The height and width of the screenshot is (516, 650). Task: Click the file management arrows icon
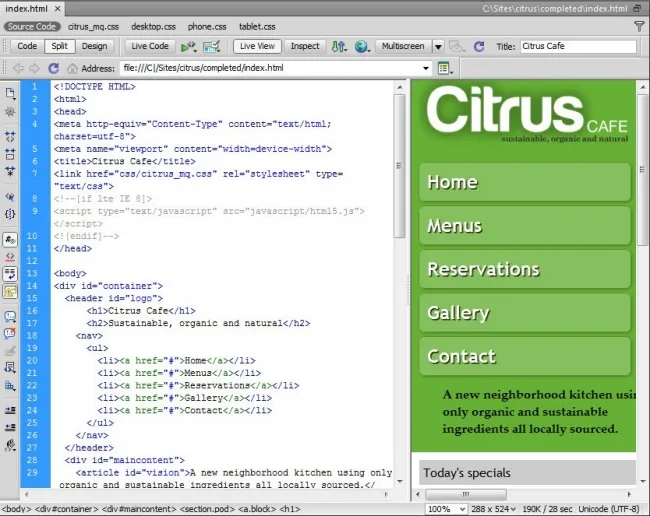tap(339, 46)
